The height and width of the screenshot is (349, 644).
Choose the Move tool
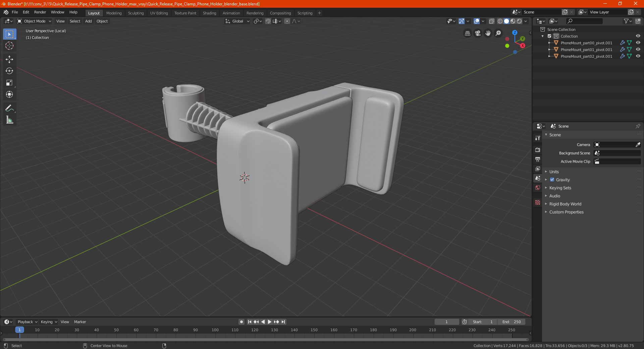tap(9, 59)
